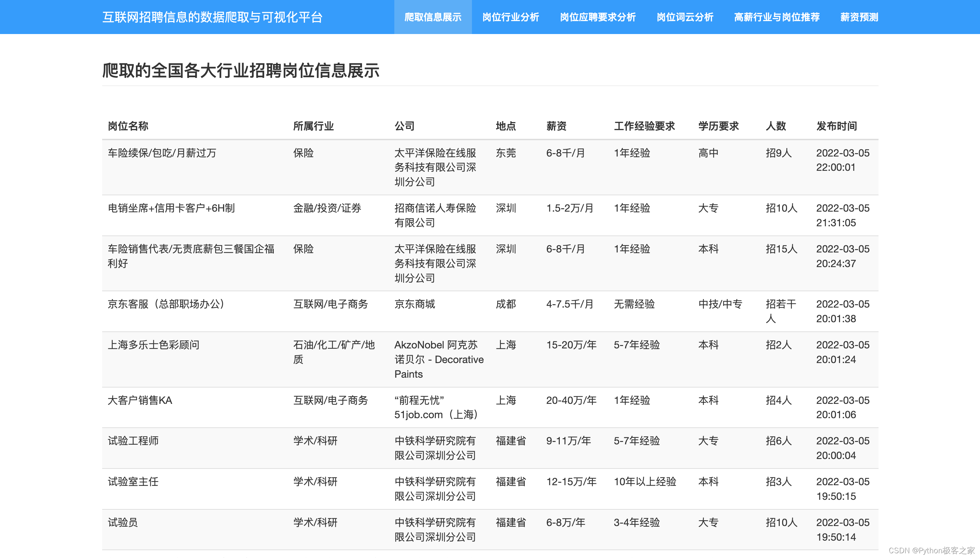Screen dimensions: 980x558
Task: Select the 薪资预测 nav item
Action: (859, 17)
